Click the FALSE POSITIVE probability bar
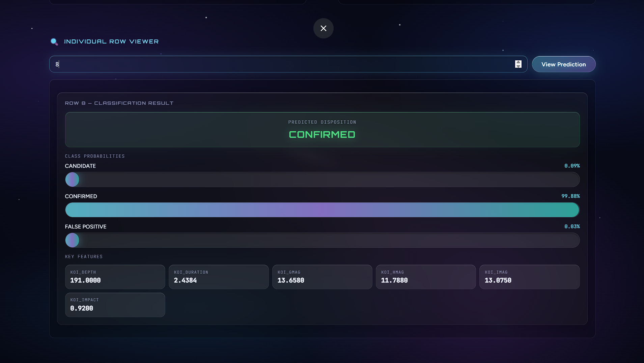Image resolution: width=644 pixels, height=363 pixels. click(x=322, y=240)
